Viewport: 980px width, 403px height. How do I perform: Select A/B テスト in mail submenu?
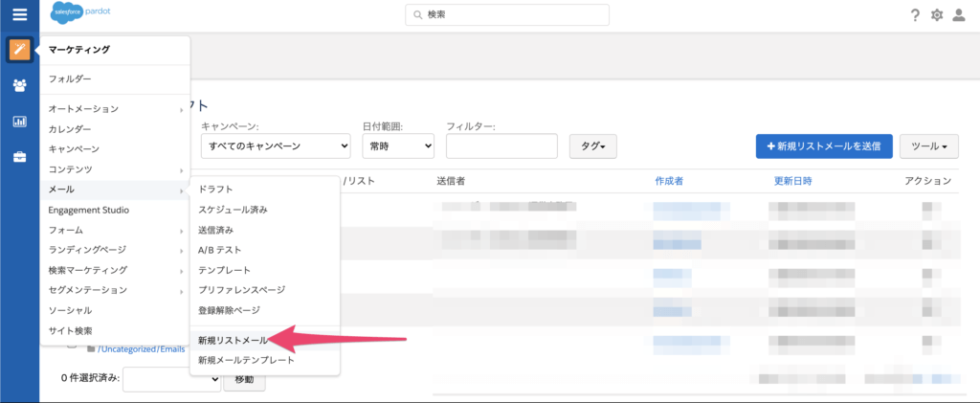point(265,249)
